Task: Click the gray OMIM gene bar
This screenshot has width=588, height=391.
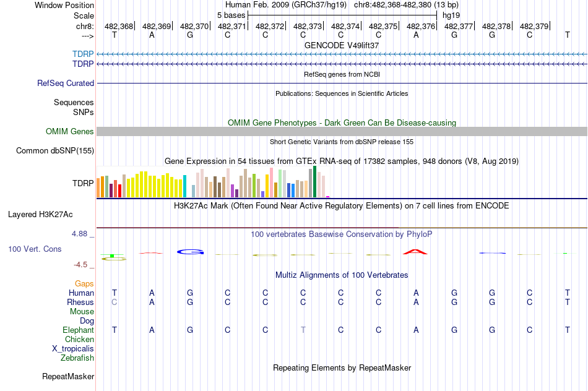Action: point(342,131)
